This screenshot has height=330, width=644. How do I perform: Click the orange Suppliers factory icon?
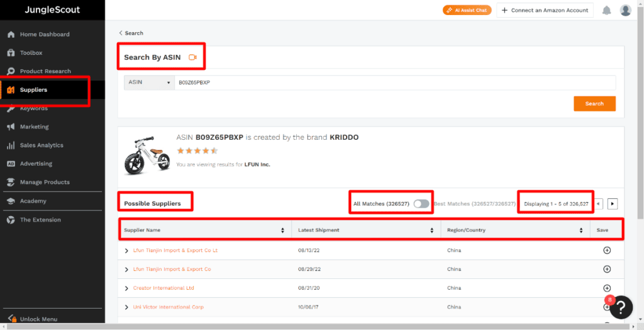11,89
